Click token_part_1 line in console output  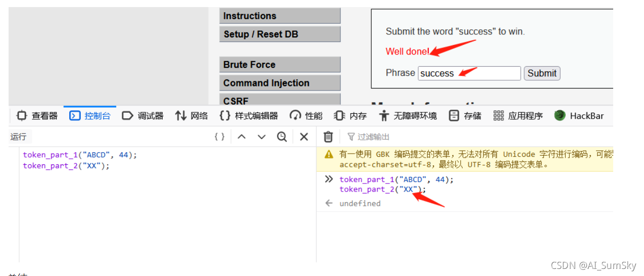point(397,179)
